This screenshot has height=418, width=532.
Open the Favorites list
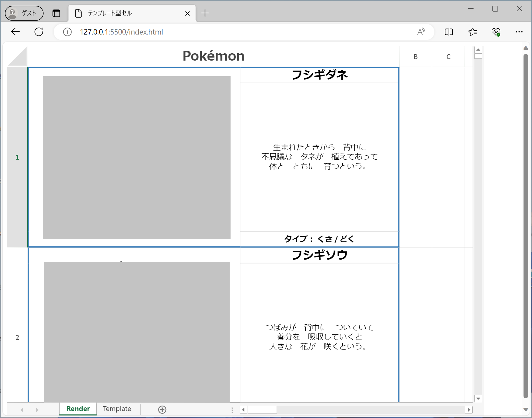472,32
